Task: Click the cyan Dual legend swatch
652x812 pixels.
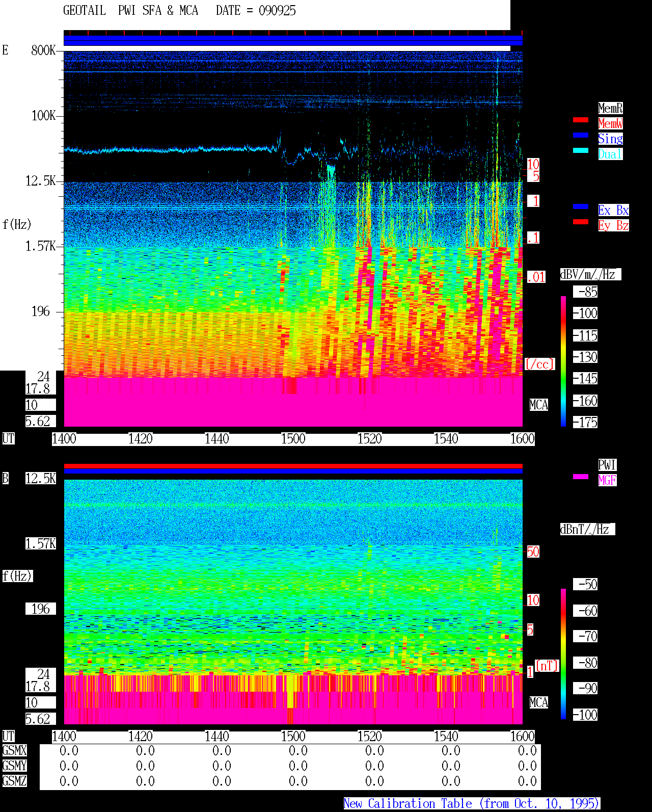Action: click(x=581, y=150)
